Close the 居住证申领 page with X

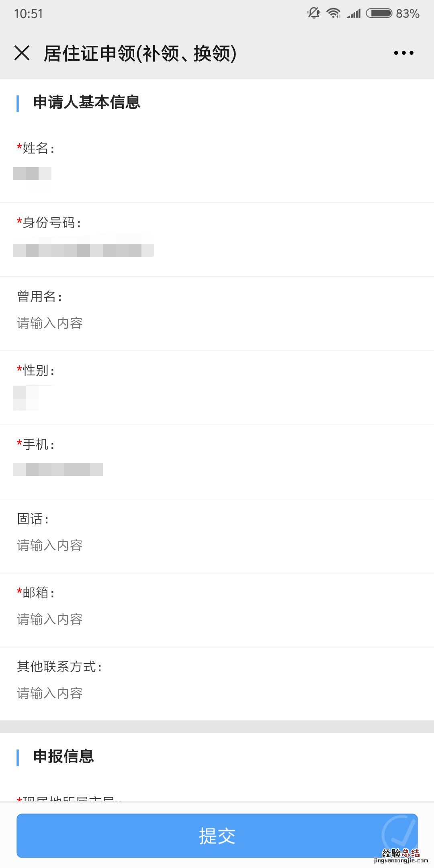22,53
